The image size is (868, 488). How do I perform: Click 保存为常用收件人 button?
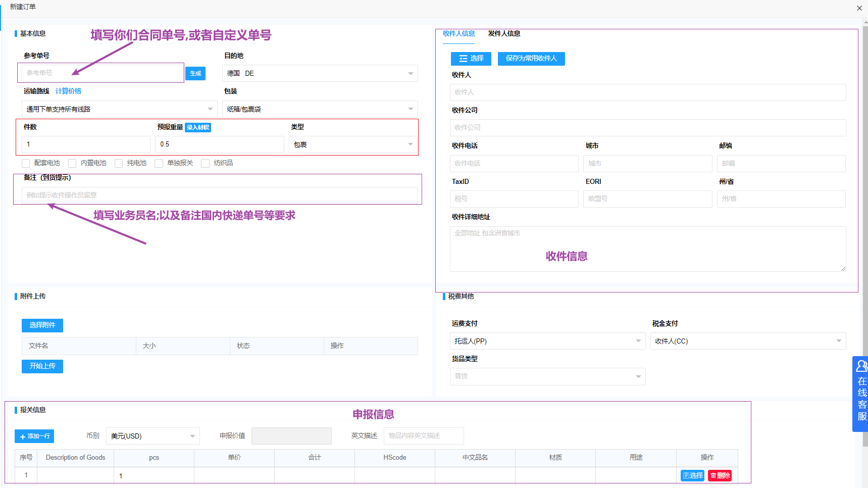click(x=531, y=59)
